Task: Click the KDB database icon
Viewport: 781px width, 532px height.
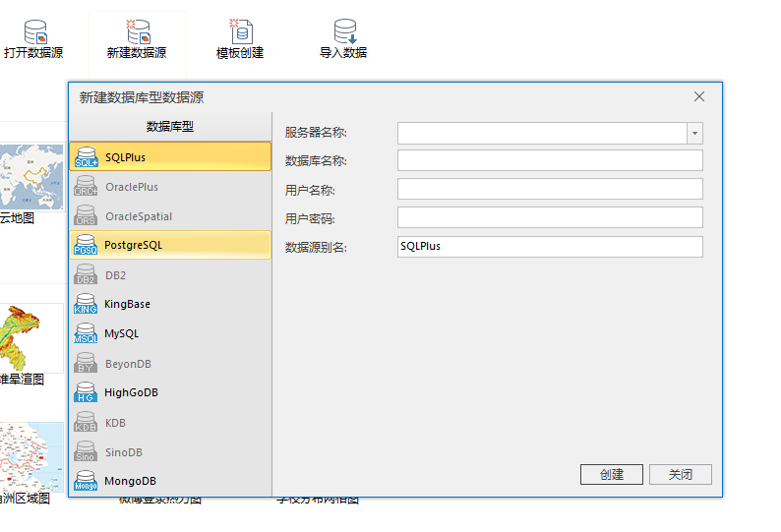Action: pos(86,422)
